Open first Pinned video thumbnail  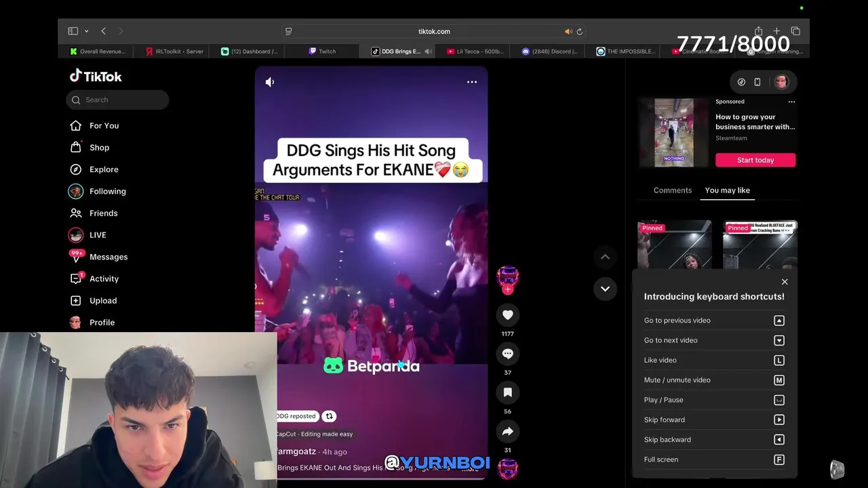[x=674, y=244]
